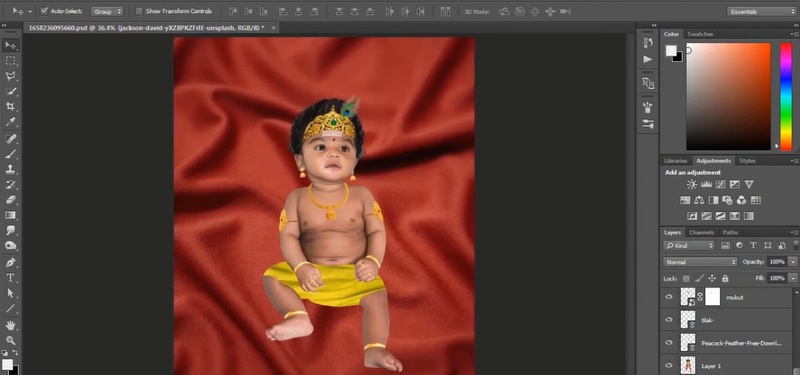Viewport: 800px width, 375px height.
Task: Pick a hue on the rainbow spectrum strip
Action: (x=786, y=96)
